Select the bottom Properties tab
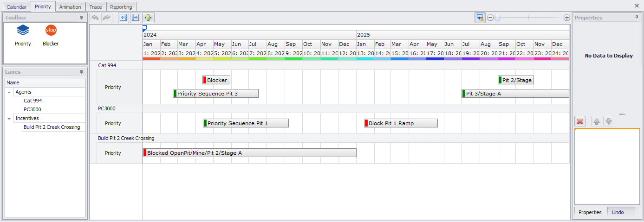This screenshot has width=644, height=222. (x=590, y=212)
